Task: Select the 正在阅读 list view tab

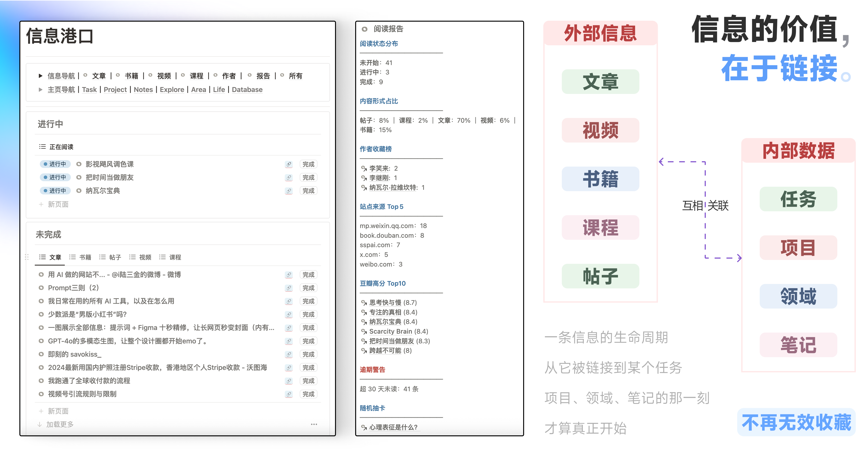Action: (56, 147)
